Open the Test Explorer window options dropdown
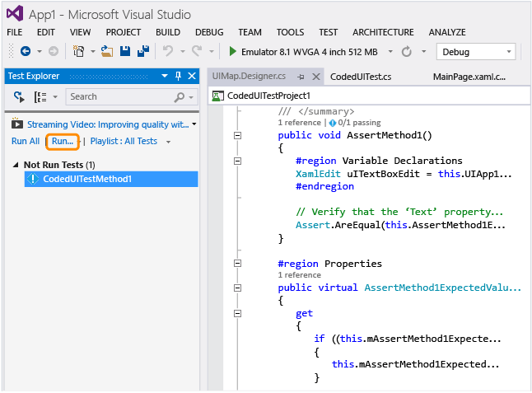 coord(165,76)
